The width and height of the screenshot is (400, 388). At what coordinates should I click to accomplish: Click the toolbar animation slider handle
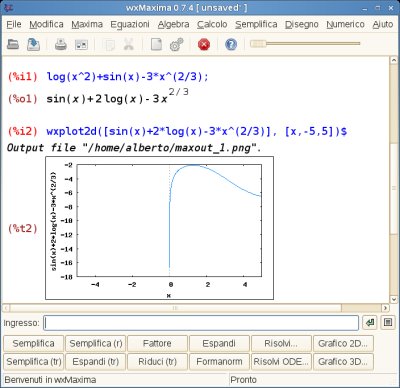tap(258, 44)
